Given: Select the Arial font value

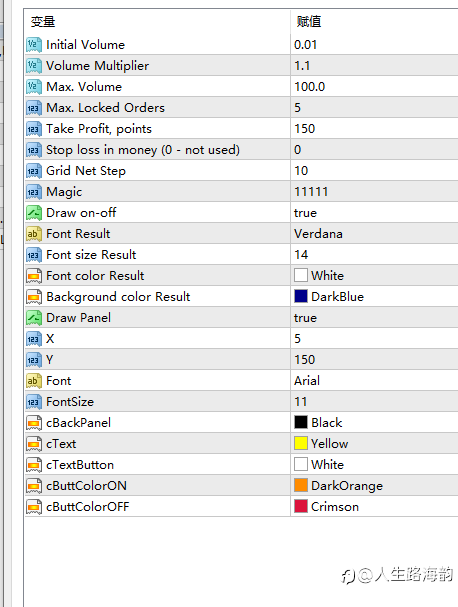Looking at the screenshot, I should [x=307, y=381].
